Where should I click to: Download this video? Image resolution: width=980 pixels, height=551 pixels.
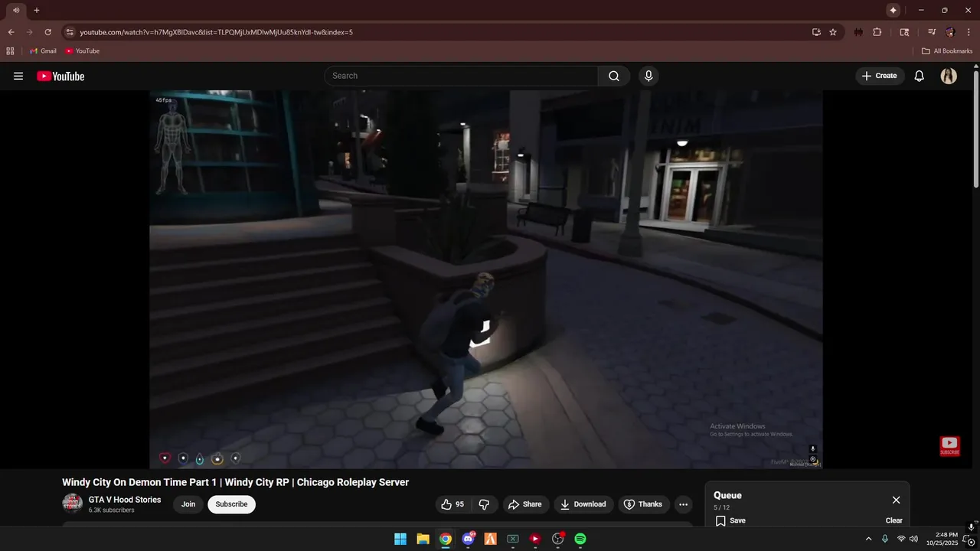[x=583, y=504]
